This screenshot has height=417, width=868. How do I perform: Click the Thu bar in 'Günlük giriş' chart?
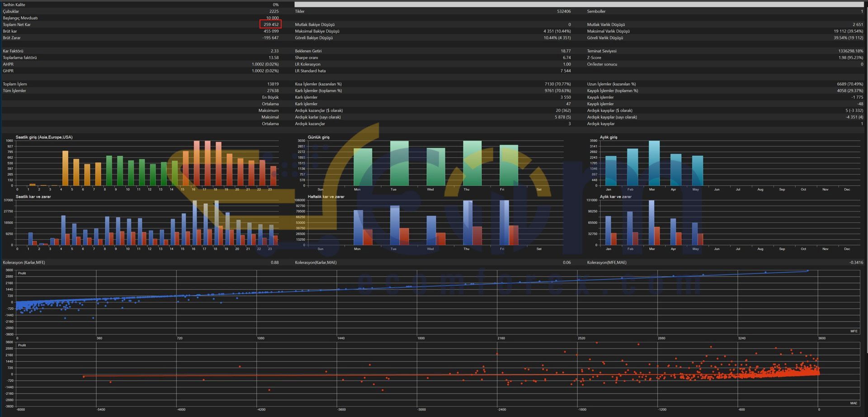click(x=472, y=163)
